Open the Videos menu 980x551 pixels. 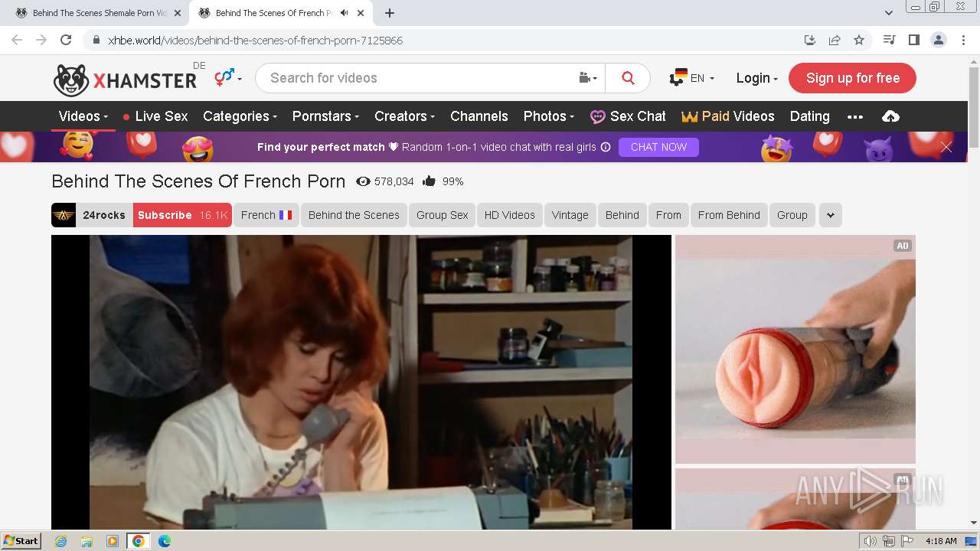[x=83, y=116]
